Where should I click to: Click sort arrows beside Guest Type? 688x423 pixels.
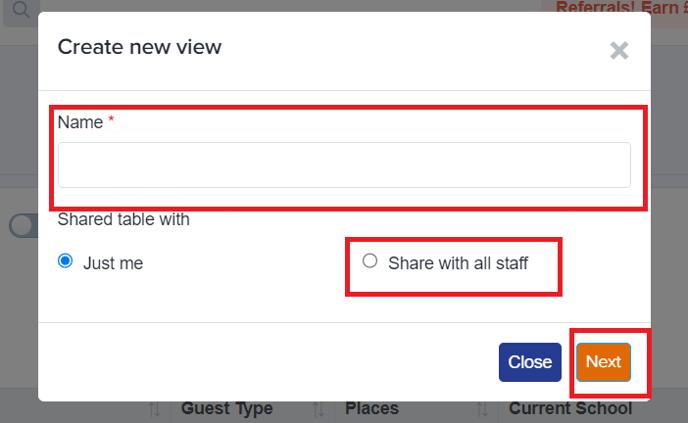point(154,409)
